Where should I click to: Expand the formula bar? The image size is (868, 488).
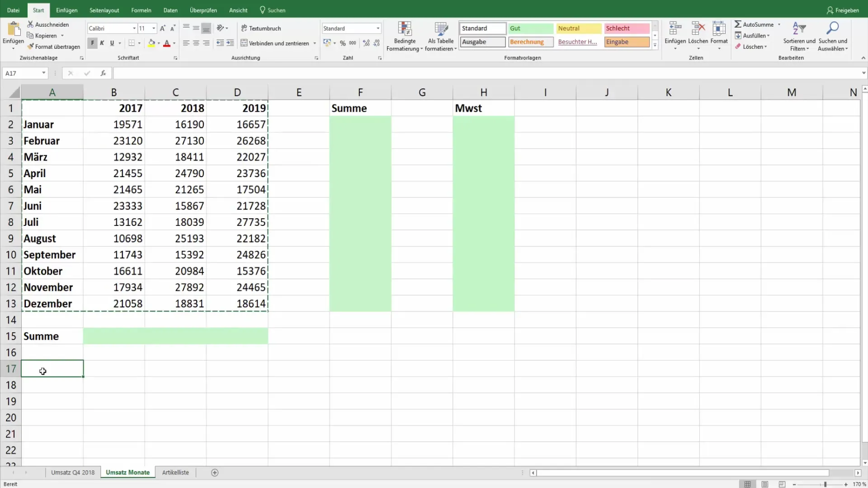(863, 73)
